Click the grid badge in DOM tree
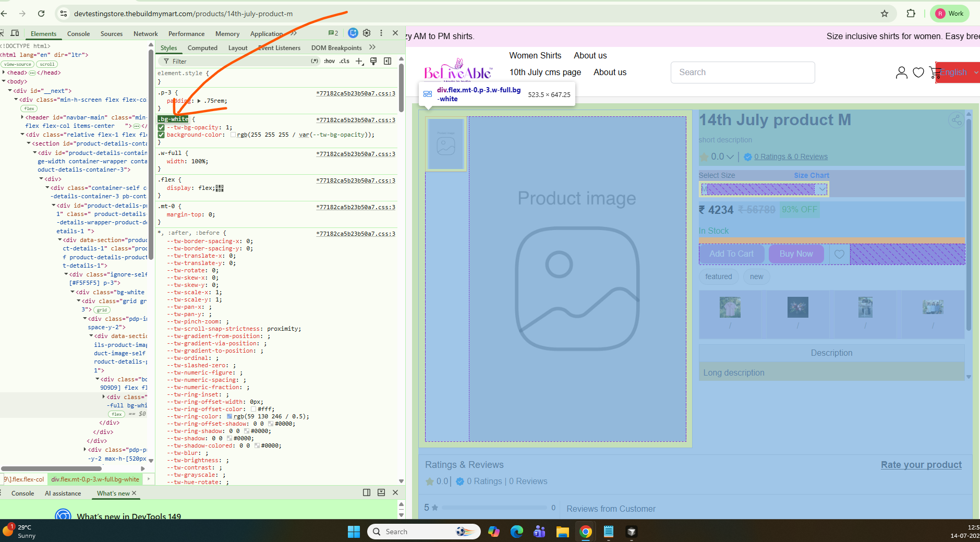The width and height of the screenshot is (980, 542). click(x=102, y=310)
